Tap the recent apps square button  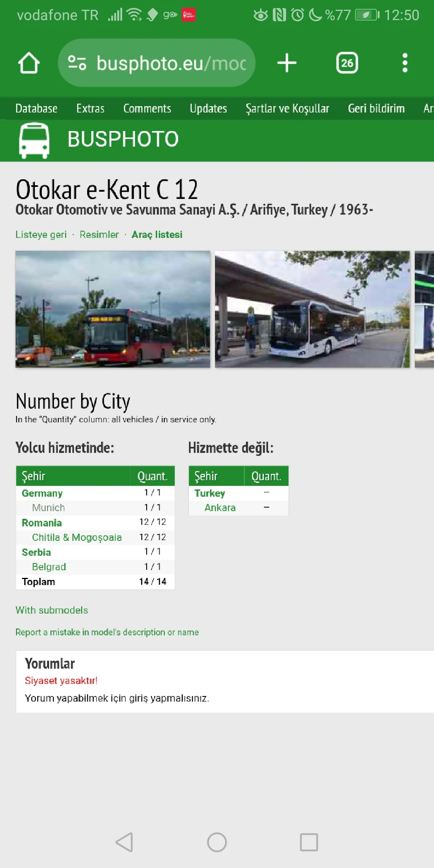click(x=309, y=842)
